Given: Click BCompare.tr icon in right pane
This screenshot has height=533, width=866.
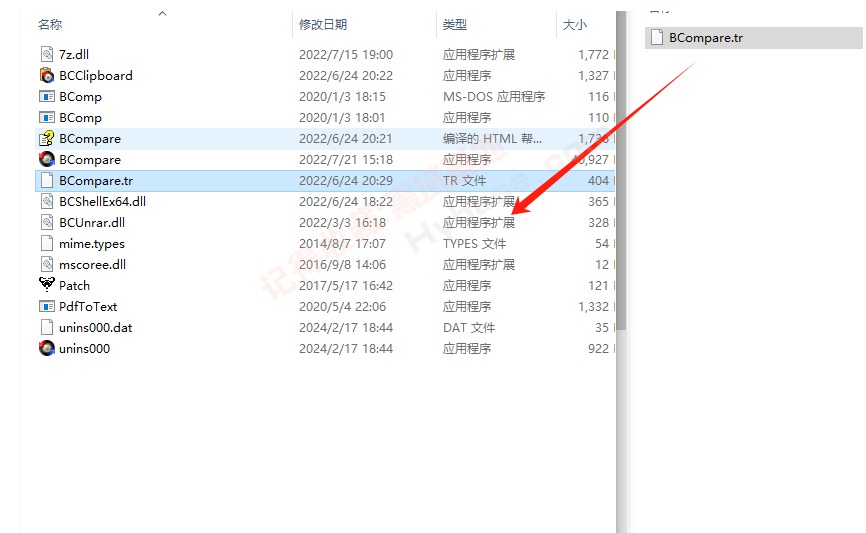Looking at the screenshot, I should 657,38.
